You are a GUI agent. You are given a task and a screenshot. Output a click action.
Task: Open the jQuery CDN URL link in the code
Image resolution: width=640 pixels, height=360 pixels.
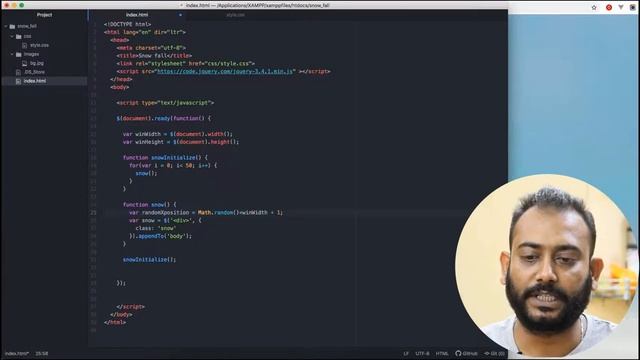pos(225,71)
